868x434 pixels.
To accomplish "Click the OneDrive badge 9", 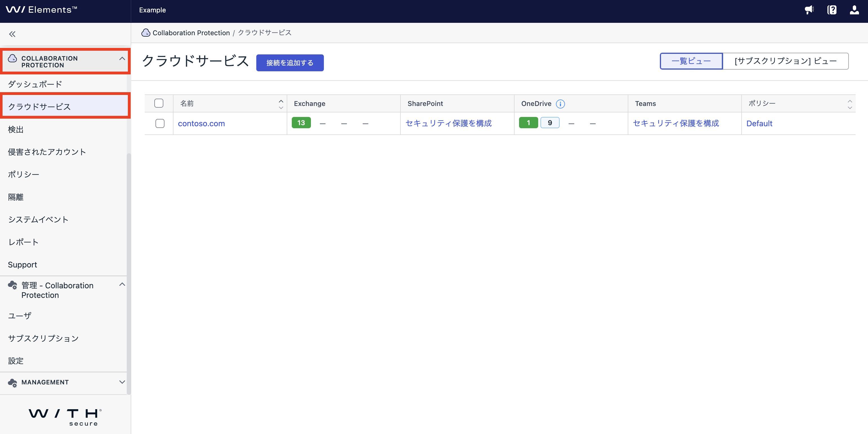I will click(x=550, y=123).
